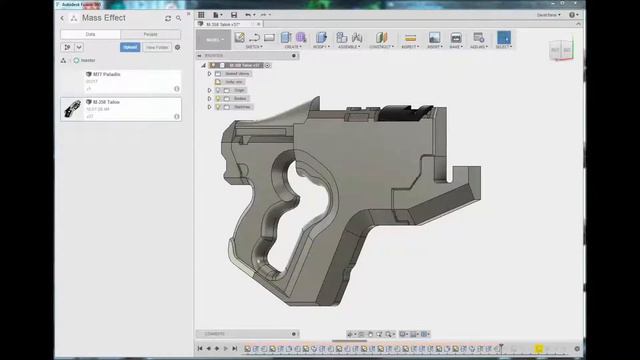
Task: Collapse the root M-358 Talon node
Action: (x=204, y=65)
